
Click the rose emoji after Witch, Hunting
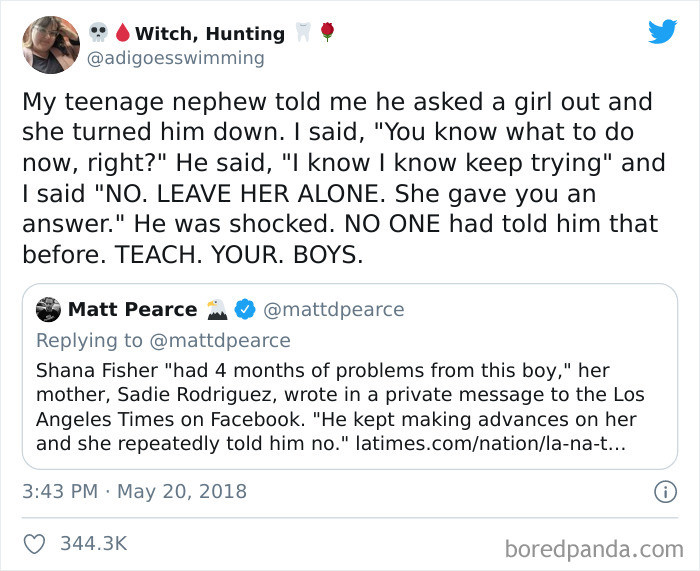[326, 33]
